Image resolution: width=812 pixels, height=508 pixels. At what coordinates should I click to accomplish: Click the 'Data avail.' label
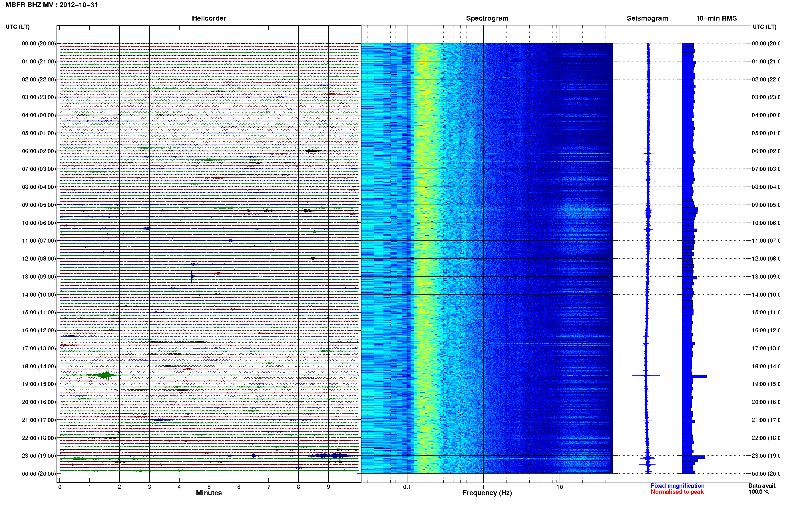(x=762, y=485)
